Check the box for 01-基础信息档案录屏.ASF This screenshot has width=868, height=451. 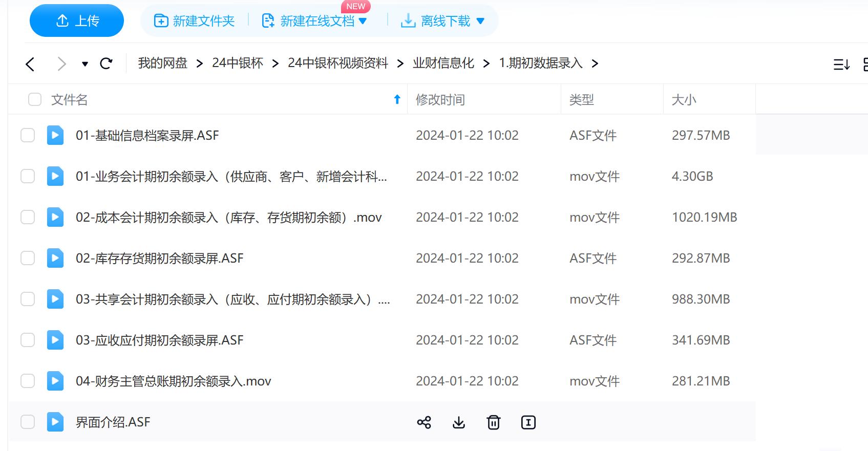click(28, 136)
